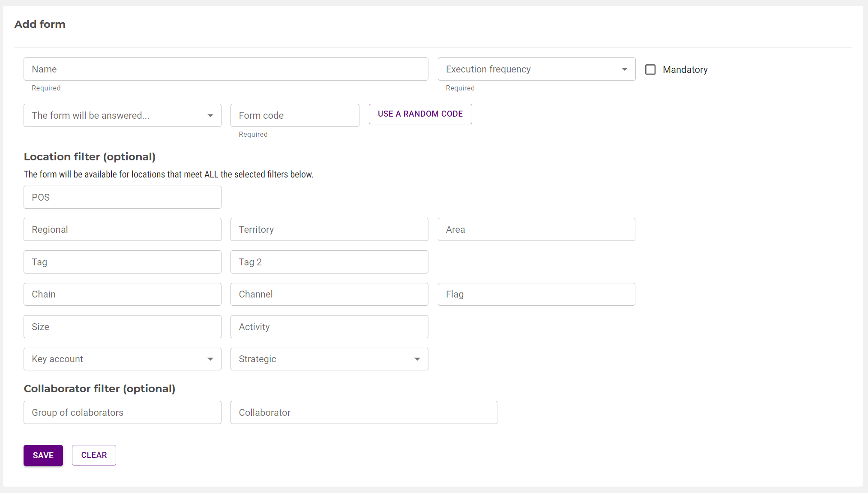Select the POS filter field
868x493 pixels.
[x=122, y=198]
